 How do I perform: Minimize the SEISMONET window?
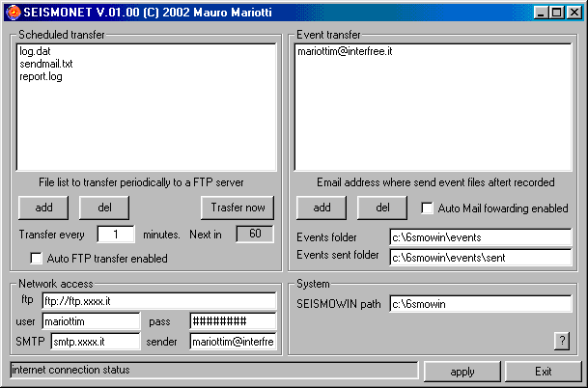click(x=541, y=13)
